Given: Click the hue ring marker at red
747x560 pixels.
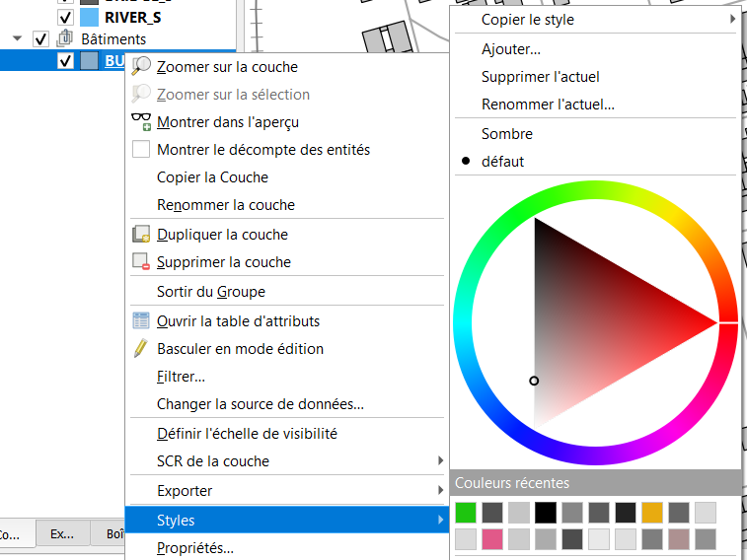Looking at the screenshot, I should (x=728, y=322).
